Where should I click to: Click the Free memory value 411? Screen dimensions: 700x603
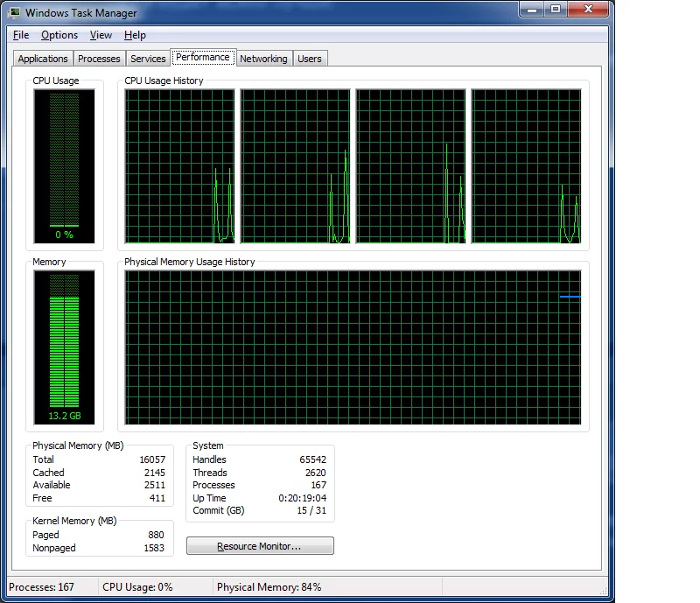157,498
